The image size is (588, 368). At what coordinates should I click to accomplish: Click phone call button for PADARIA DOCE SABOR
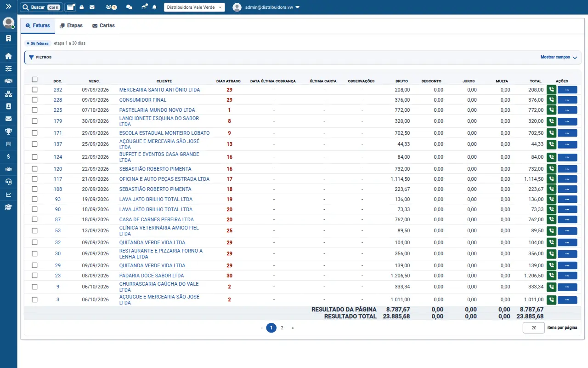pyautogui.click(x=551, y=276)
